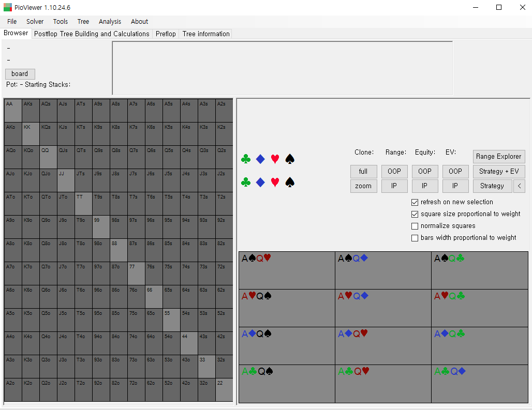Viewport: 532px width, 410px height.
Task: Select the green club suit in the lower suit row
Action: click(x=246, y=183)
